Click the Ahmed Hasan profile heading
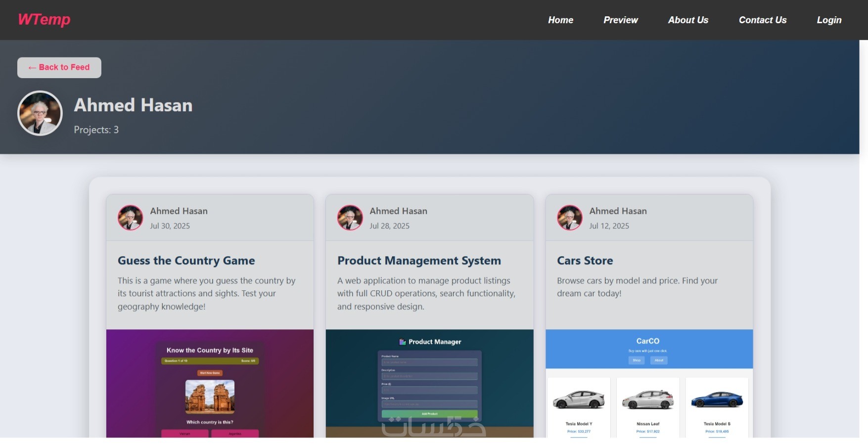The image size is (868, 446). tap(133, 105)
